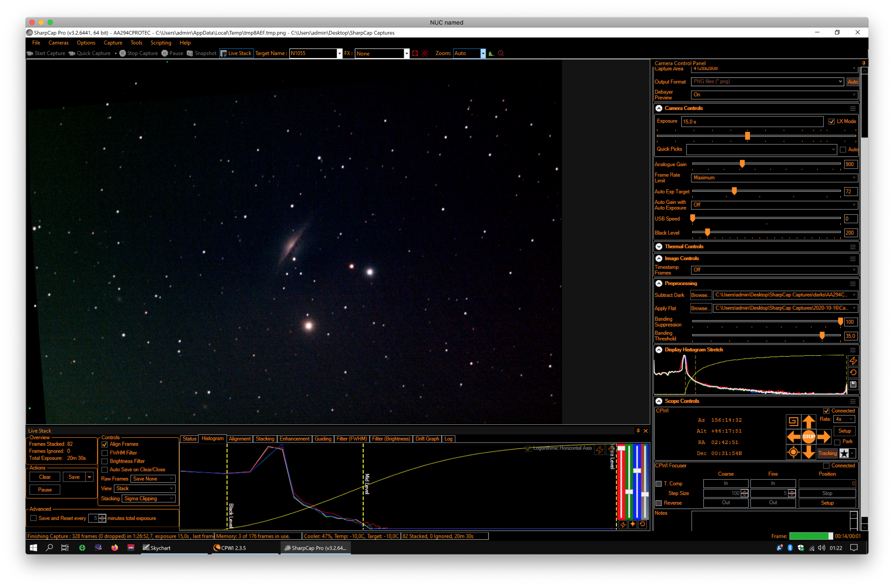Image resolution: width=894 pixels, height=588 pixels.
Task: Enable the Brightness Filter checkbox
Action: click(x=105, y=461)
